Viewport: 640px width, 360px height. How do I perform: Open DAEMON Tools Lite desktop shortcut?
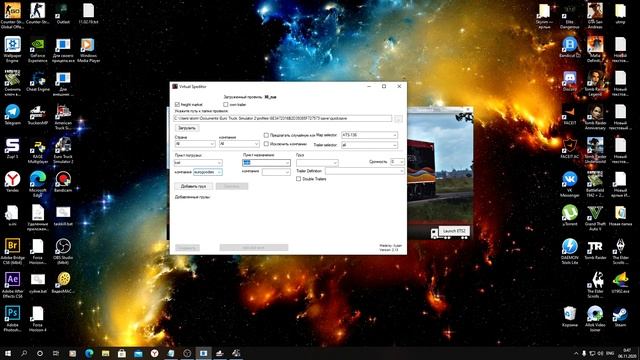570,251
